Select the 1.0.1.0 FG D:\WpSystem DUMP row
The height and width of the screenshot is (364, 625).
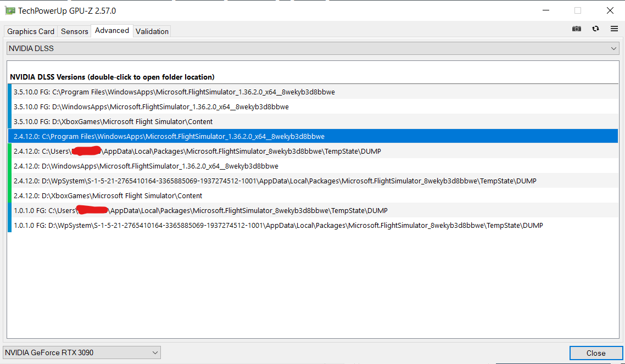pyautogui.click(x=313, y=226)
